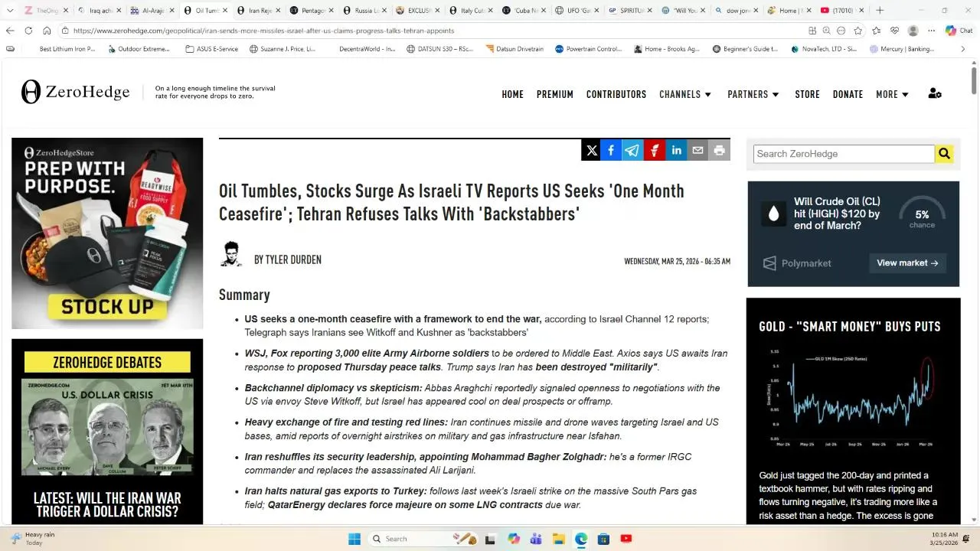Viewport: 980px width, 551px height.
Task: Click the Windows taskbar search box
Action: [425, 539]
